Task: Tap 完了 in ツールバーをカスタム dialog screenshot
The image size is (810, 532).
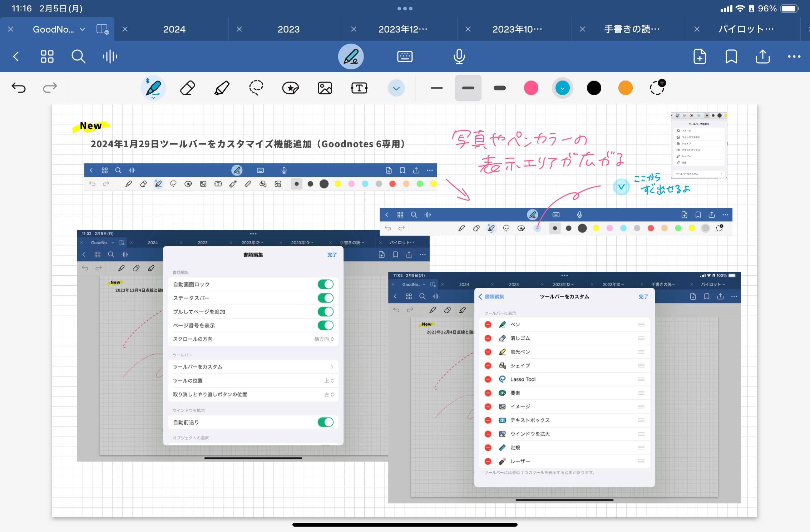Action: (x=643, y=297)
